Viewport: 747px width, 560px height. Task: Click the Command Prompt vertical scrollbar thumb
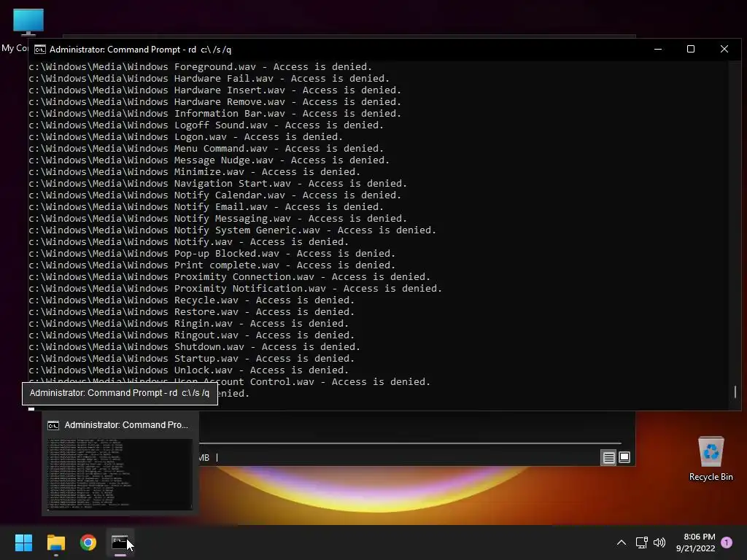(735, 392)
